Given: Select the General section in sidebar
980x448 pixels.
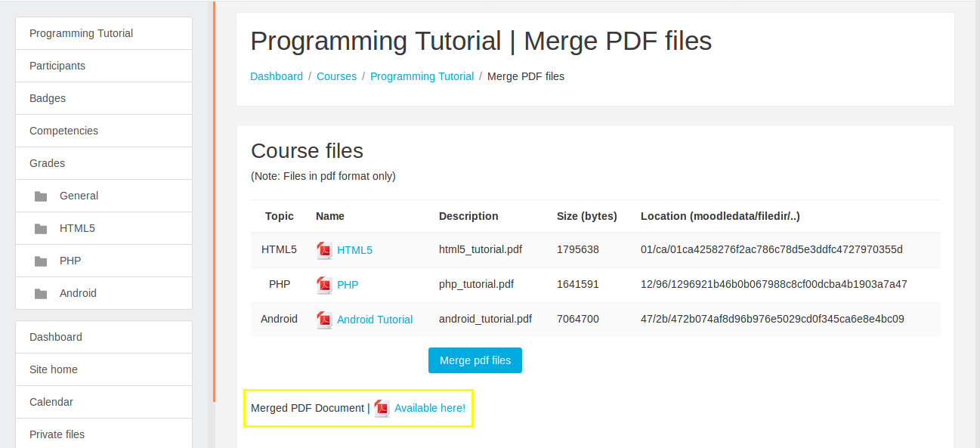Looking at the screenshot, I should tap(104, 196).
